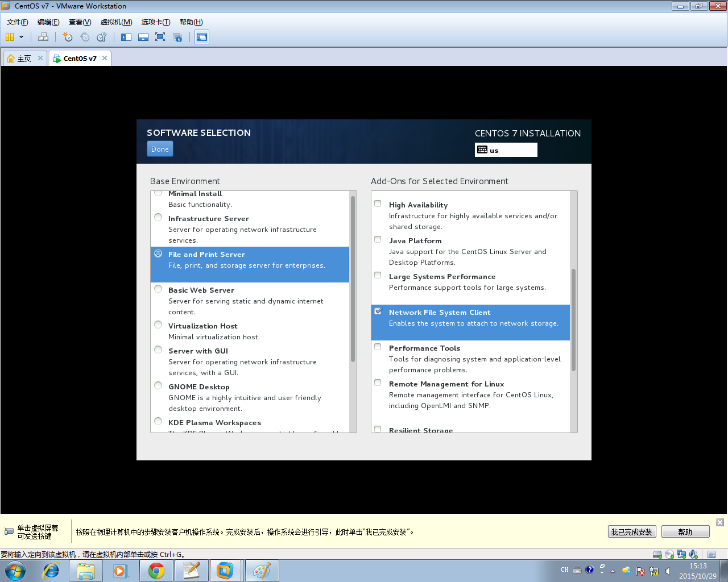The image size is (728, 582).
Task: Click the volume speaker tray icon
Action: (668, 571)
